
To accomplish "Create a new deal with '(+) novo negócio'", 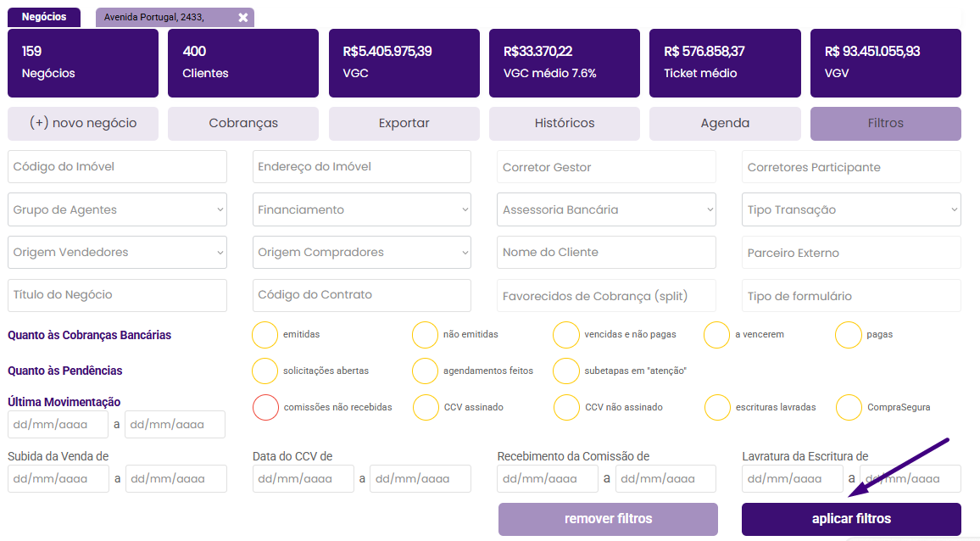I will (x=83, y=123).
